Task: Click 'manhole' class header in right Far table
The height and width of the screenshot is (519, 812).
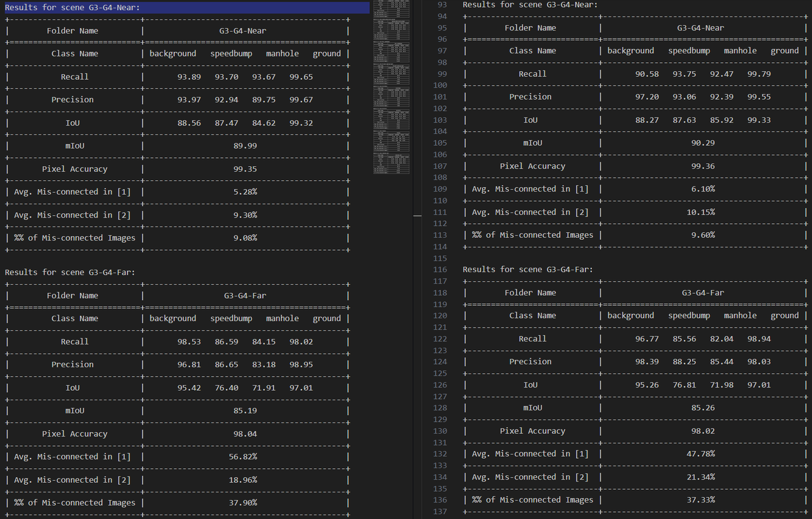Action: 740,315
